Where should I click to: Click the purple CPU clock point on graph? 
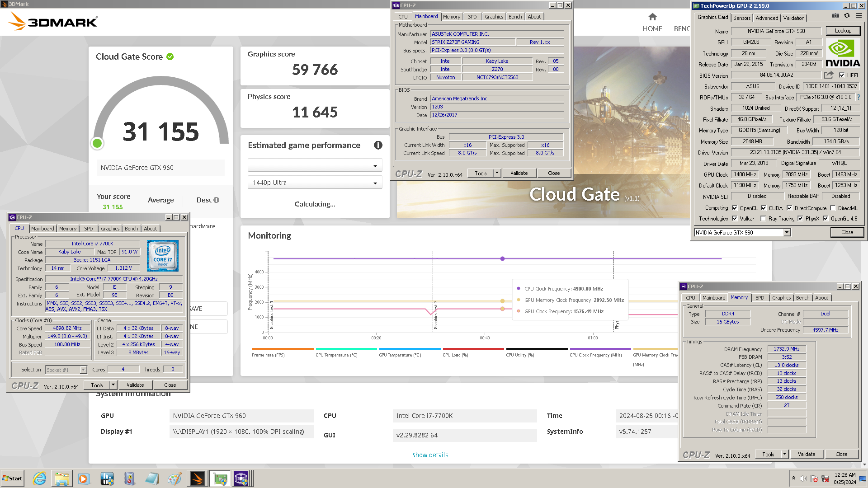pos(502,258)
